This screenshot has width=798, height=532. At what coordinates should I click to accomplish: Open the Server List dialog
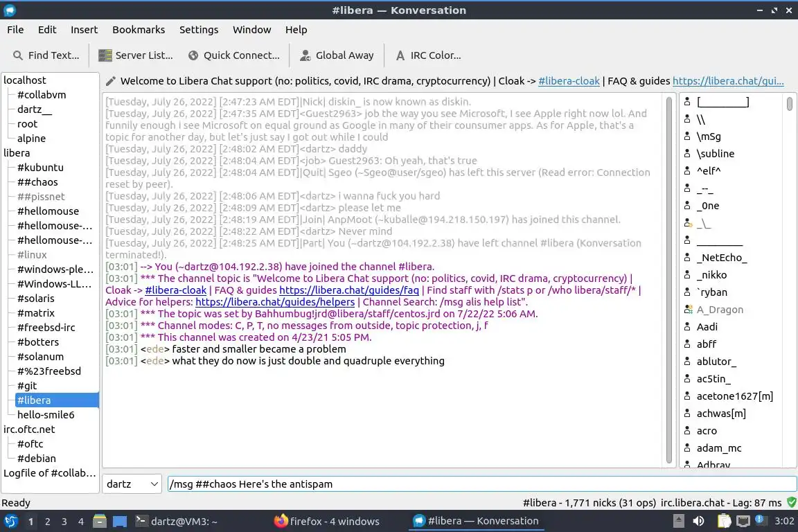coord(135,55)
